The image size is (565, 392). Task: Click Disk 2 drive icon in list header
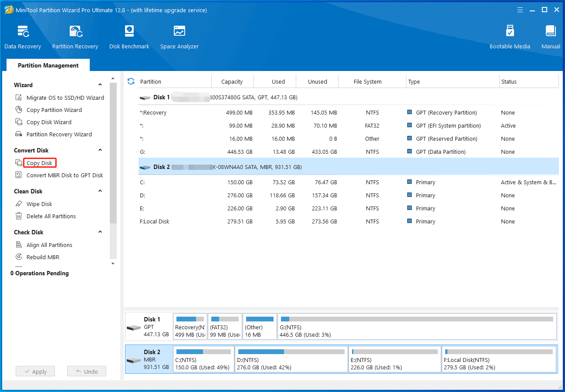(x=145, y=167)
